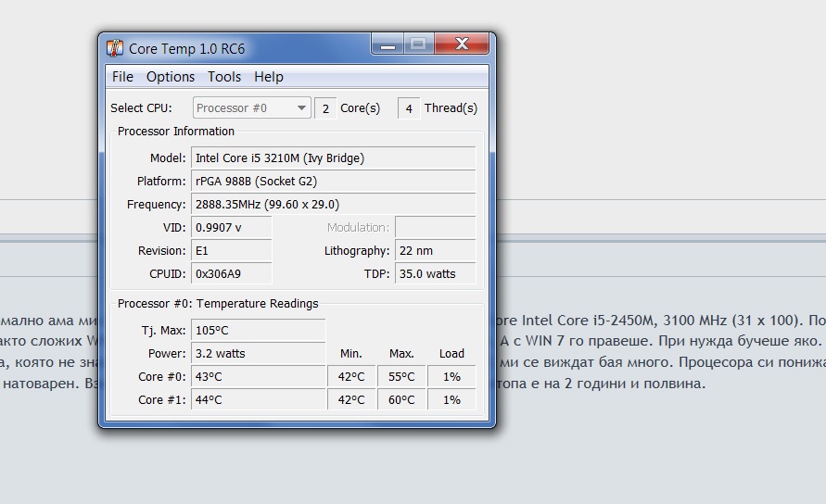The width and height of the screenshot is (826, 504).
Task: Close the Core Temp window
Action: pos(462,44)
